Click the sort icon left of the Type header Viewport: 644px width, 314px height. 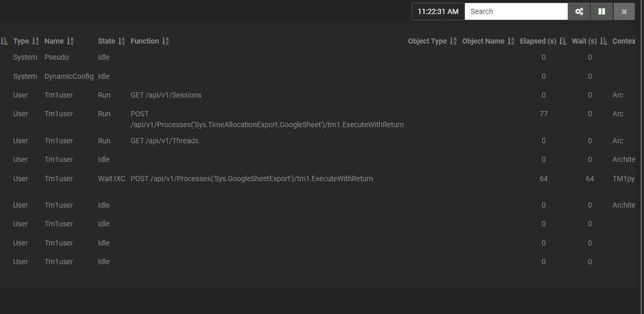pos(5,40)
